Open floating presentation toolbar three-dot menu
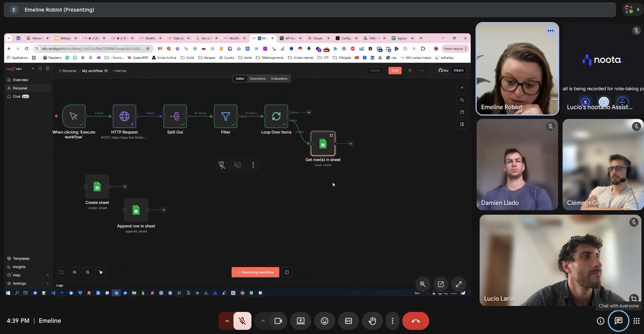The height and width of the screenshot is (334, 644). point(253,165)
